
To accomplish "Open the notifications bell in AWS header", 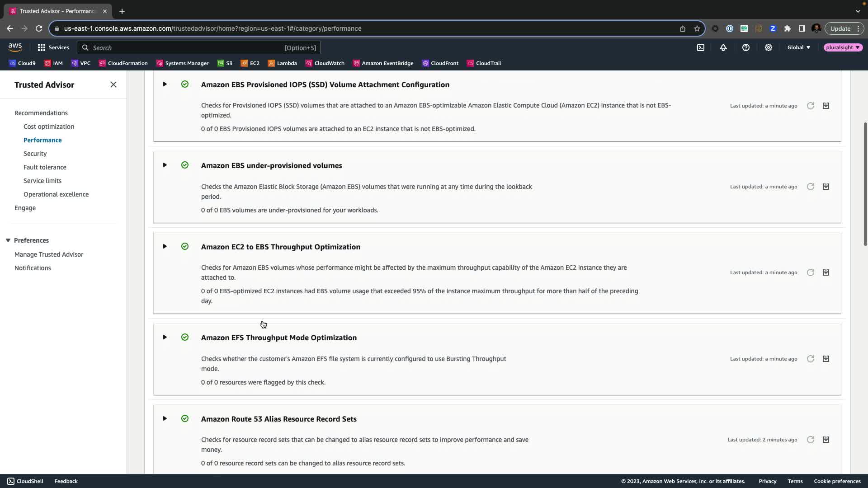I will click(723, 47).
